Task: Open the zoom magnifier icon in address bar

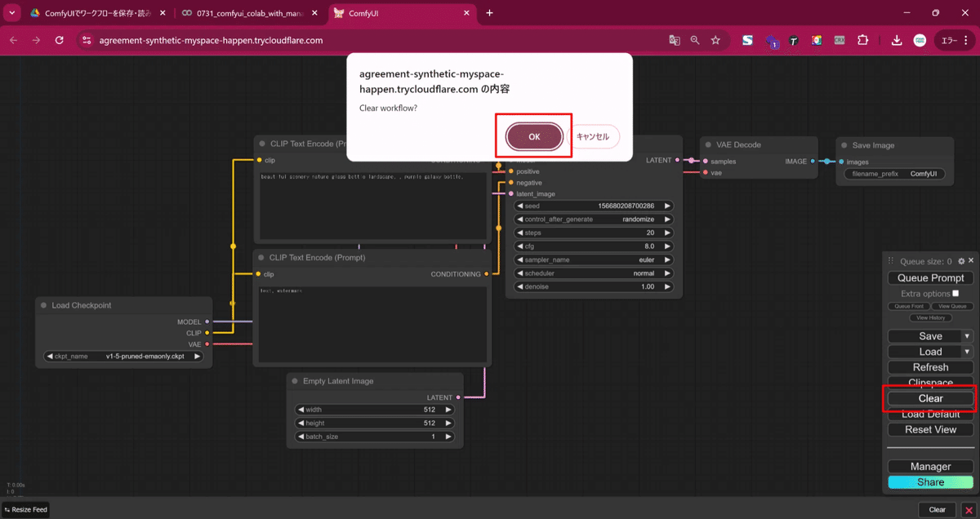Action: point(695,40)
